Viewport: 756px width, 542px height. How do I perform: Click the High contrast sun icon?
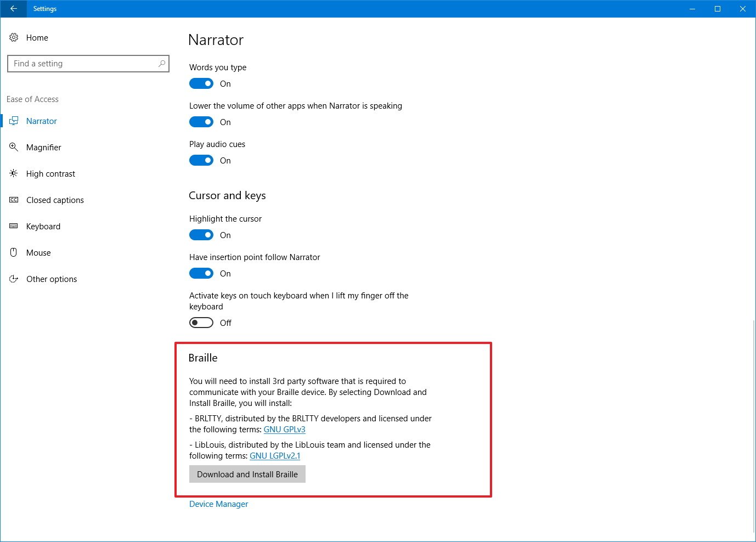coord(14,174)
